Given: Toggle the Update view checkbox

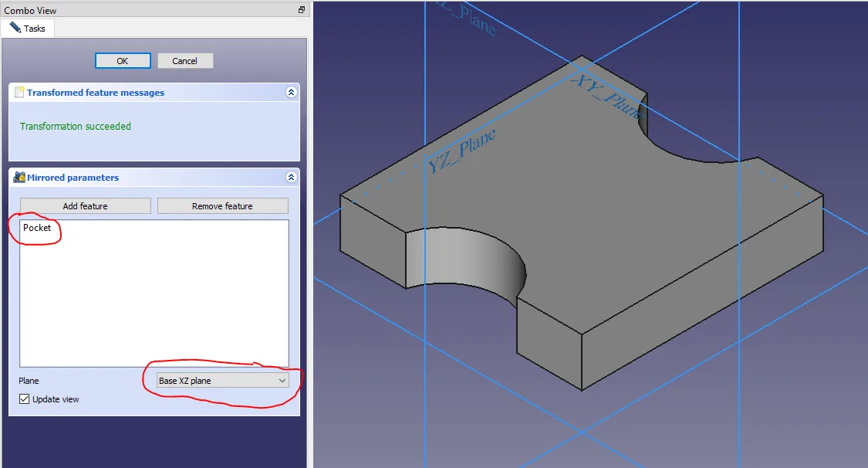Looking at the screenshot, I should point(25,399).
